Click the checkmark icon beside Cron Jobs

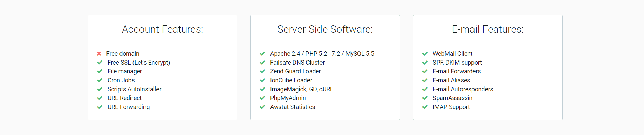[100, 80]
